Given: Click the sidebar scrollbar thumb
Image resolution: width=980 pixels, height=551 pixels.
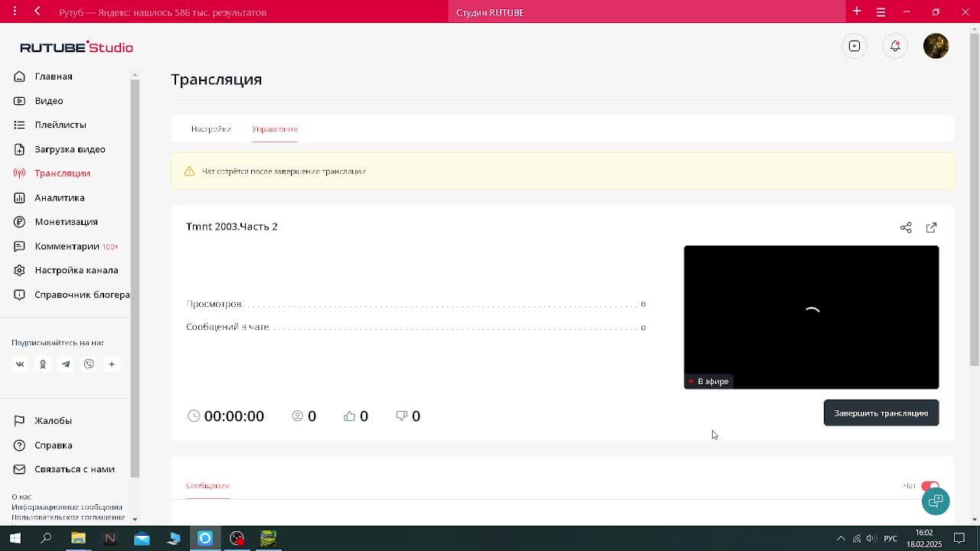Looking at the screenshot, I should click(135, 279).
